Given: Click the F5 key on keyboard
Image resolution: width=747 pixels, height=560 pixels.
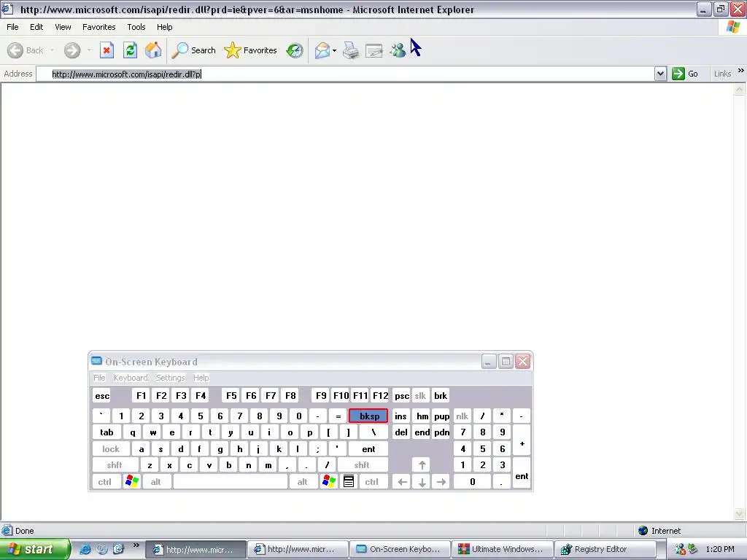Looking at the screenshot, I should (x=231, y=396).
